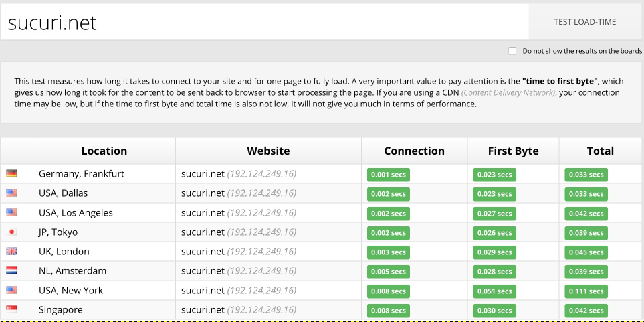Click the Netherlands flag icon
Viewport: 644px width, 322px height.
click(11, 270)
